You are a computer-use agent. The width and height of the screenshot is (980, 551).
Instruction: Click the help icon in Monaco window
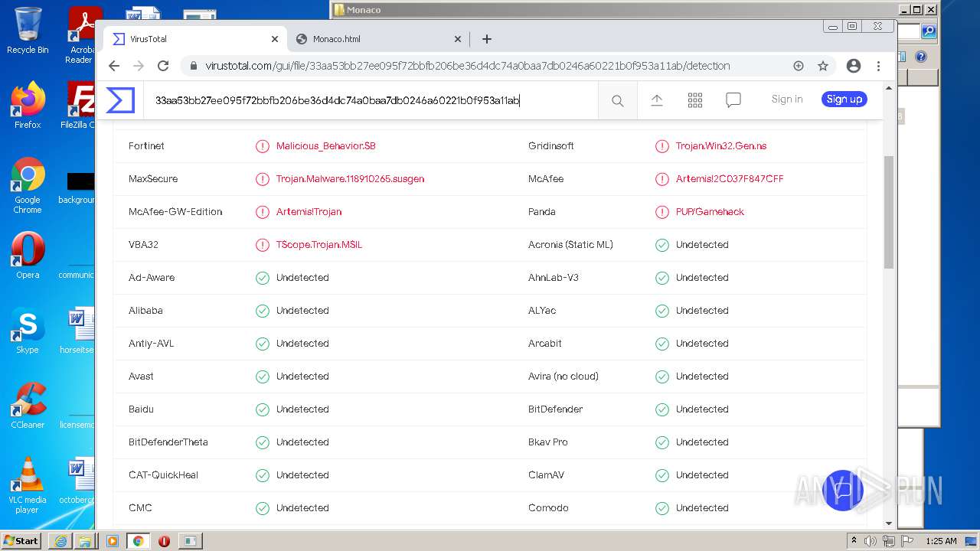point(921,57)
